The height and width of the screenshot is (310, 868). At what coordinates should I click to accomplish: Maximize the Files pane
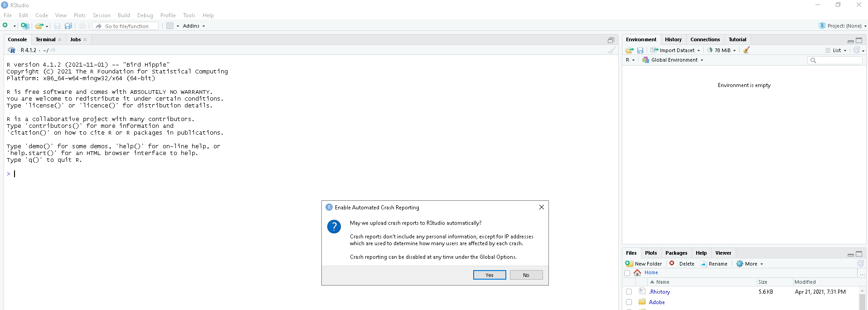[859, 253]
